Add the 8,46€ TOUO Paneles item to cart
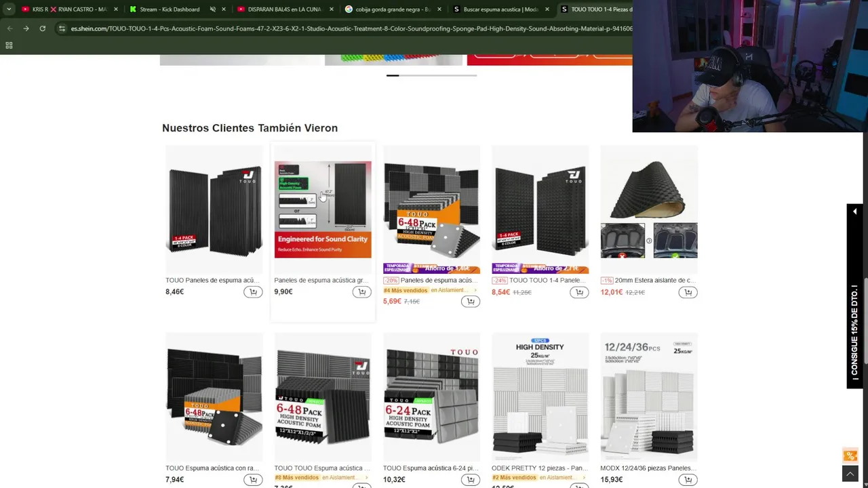Image resolution: width=868 pixels, height=488 pixels. pyautogui.click(x=253, y=292)
